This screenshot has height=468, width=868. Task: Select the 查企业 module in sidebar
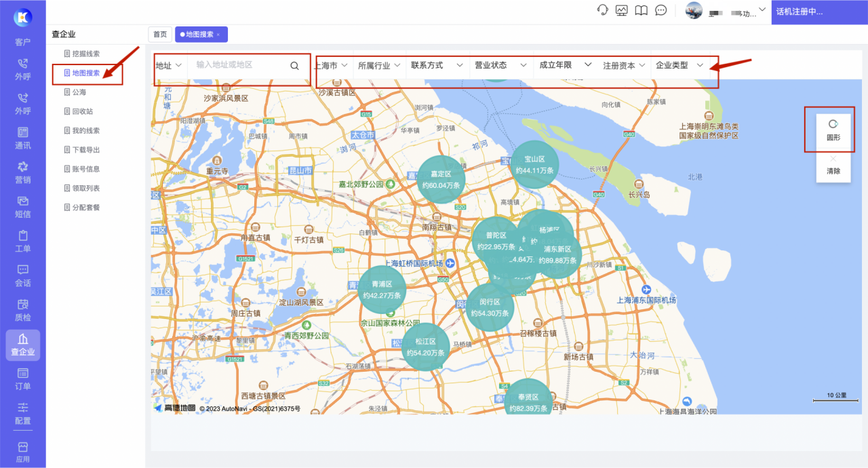click(22, 345)
